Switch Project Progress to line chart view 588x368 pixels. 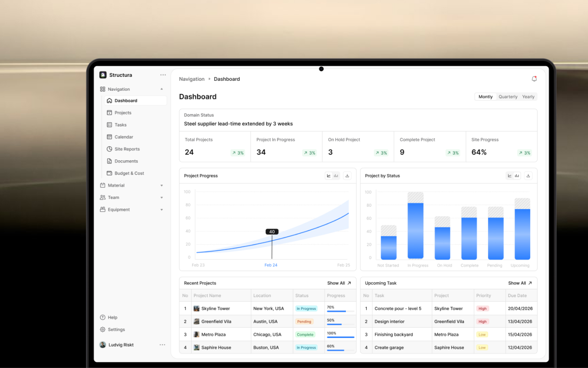pos(329,176)
